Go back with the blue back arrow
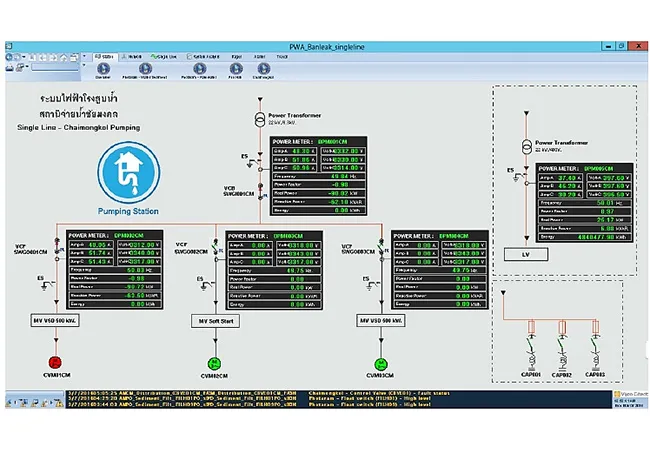 9,58
